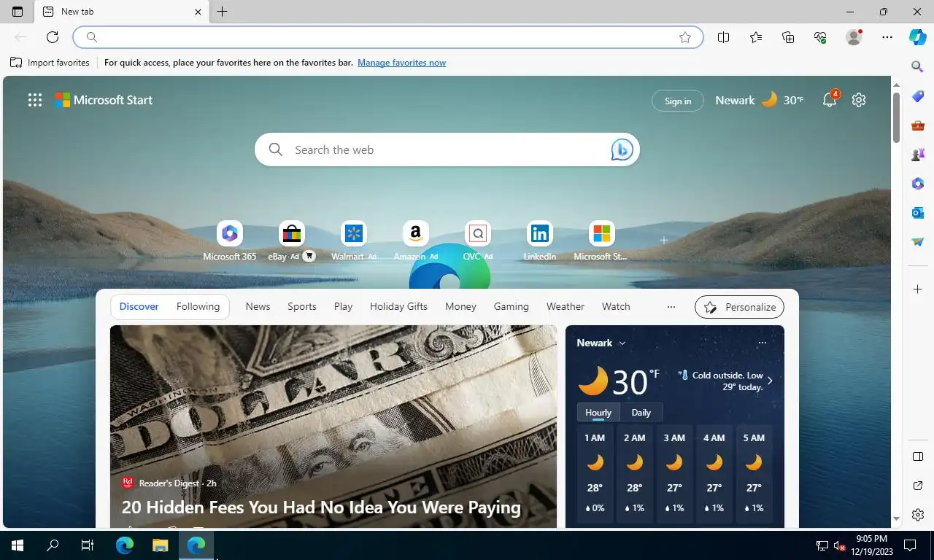Image resolution: width=934 pixels, height=560 pixels.
Task: Click into the browser address bar
Action: 387,37
